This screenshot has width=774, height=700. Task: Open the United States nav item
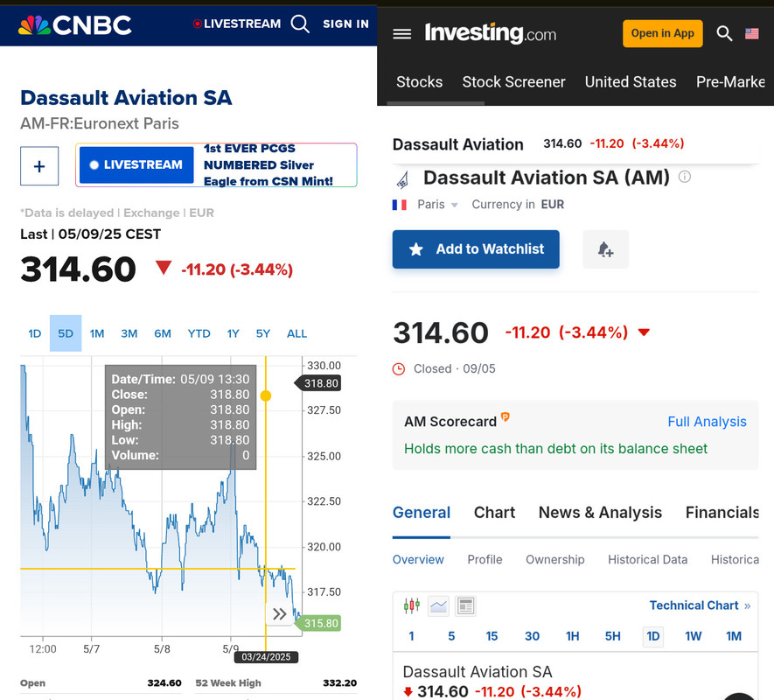tap(631, 81)
